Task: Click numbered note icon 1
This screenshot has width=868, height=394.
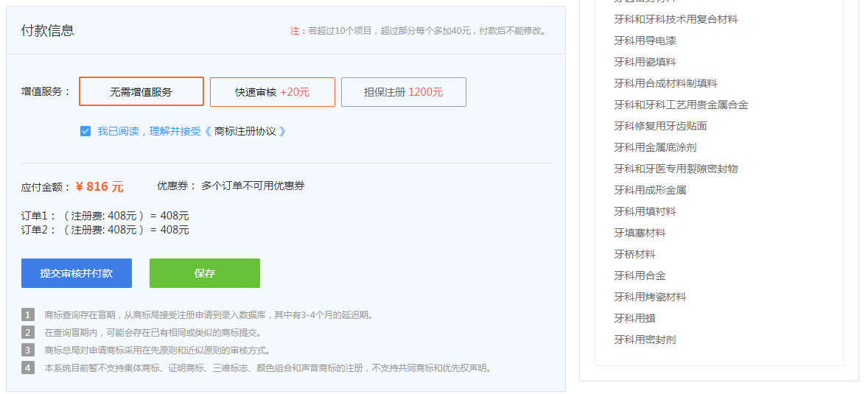Action: 28,315
